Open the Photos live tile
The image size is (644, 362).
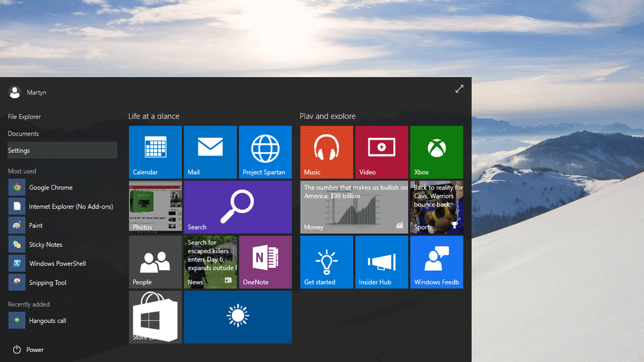pos(156,207)
